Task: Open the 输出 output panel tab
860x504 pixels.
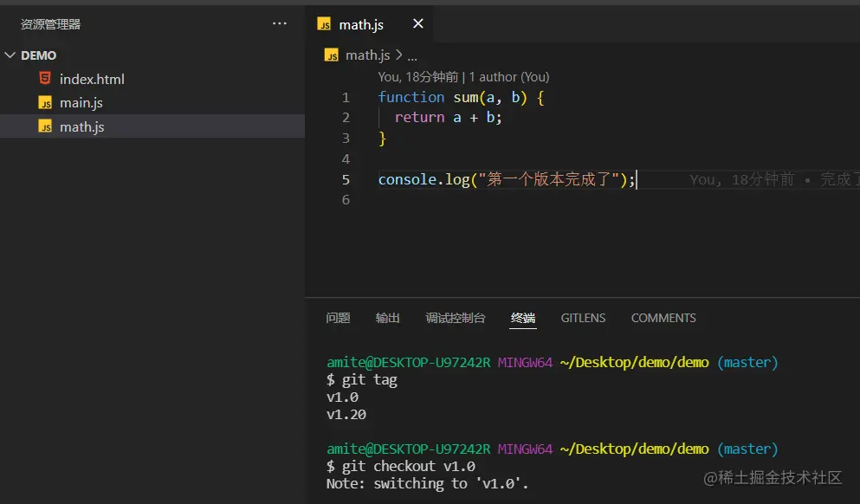Action: 387,318
